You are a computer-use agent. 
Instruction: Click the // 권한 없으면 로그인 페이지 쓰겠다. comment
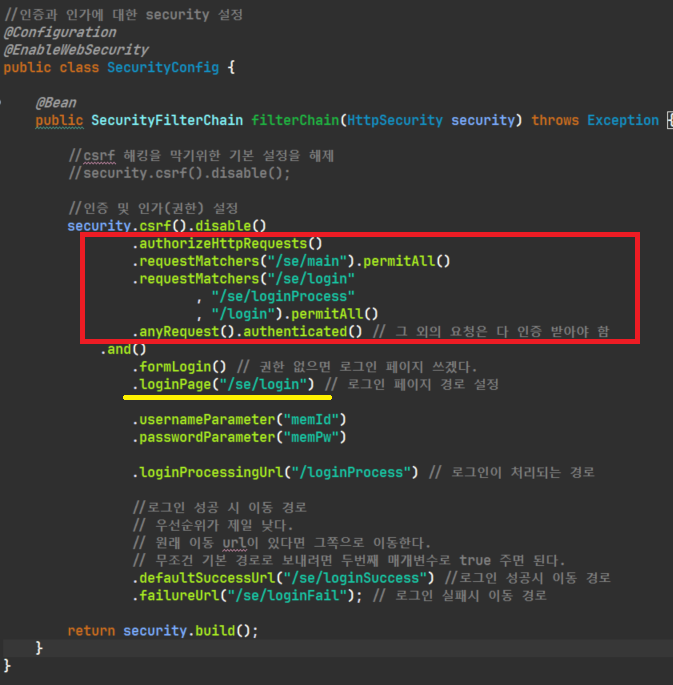pyautogui.click(x=357, y=367)
